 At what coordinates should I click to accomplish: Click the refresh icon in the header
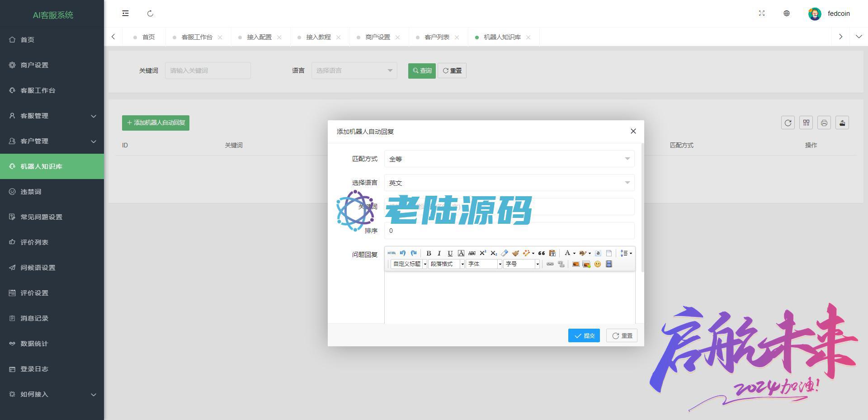[151, 14]
